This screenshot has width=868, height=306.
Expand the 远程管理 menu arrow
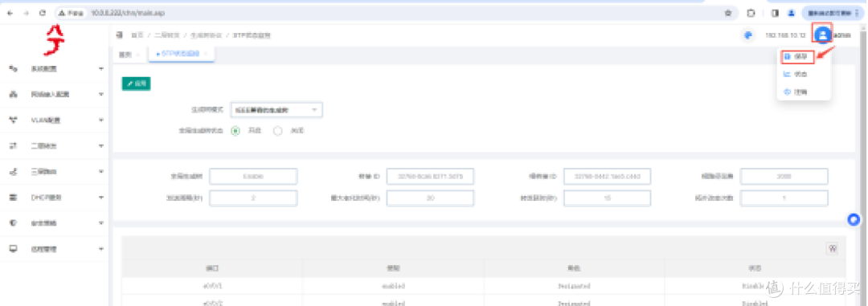100,249
